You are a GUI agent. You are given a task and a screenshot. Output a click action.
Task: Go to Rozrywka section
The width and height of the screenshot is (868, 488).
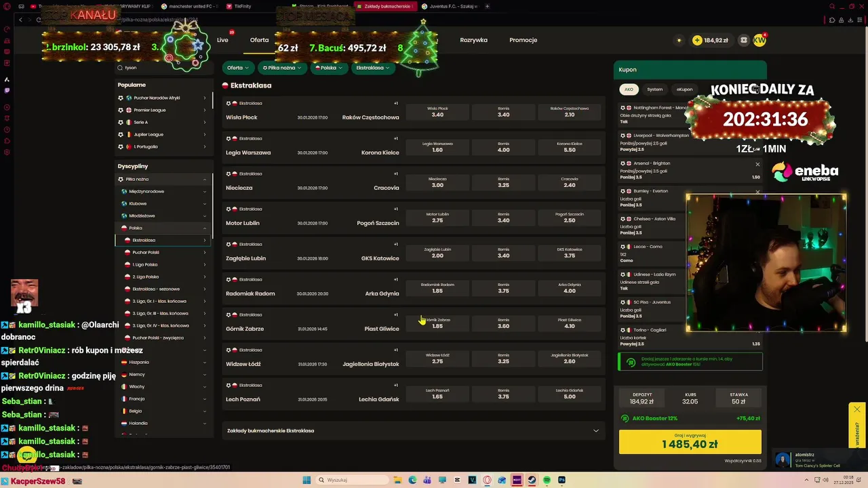(473, 40)
